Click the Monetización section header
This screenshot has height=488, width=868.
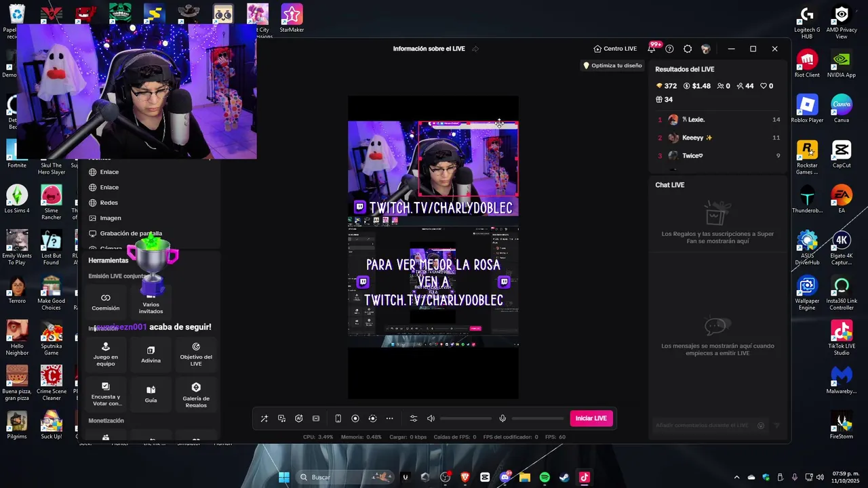(106, 421)
